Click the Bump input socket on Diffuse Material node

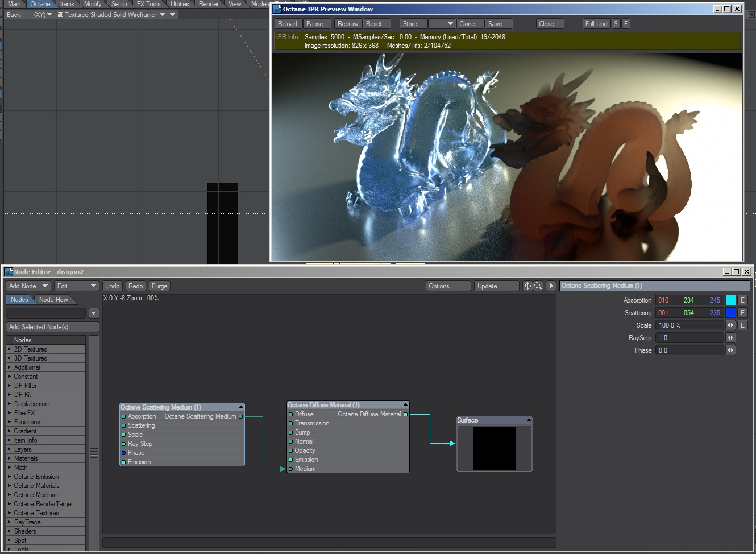pyautogui.click(x=290, y=433)
